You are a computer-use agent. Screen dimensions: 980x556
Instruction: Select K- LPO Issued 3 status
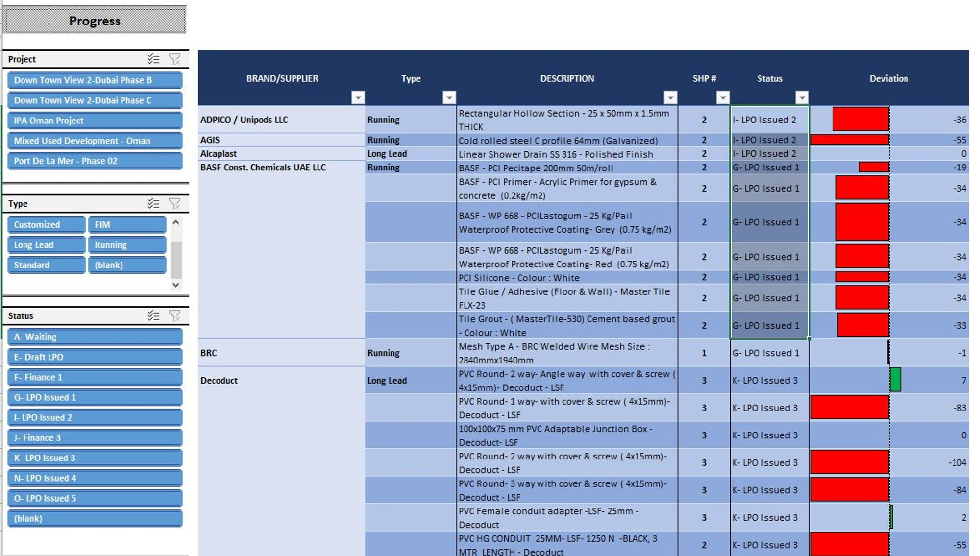click(95, 458)
